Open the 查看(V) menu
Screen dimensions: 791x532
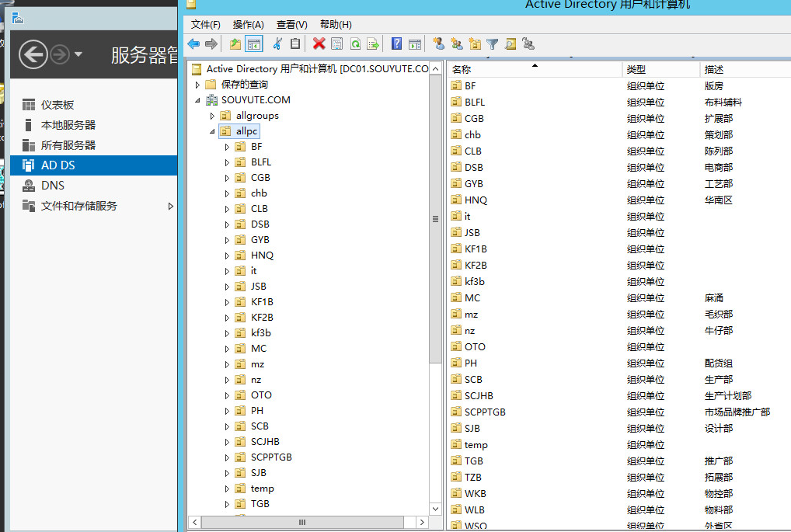[x=291, y=24]
